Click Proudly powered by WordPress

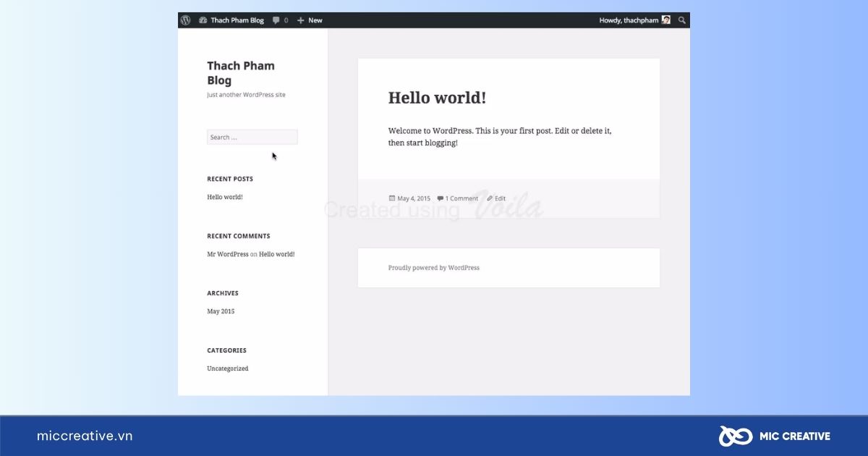434,268
